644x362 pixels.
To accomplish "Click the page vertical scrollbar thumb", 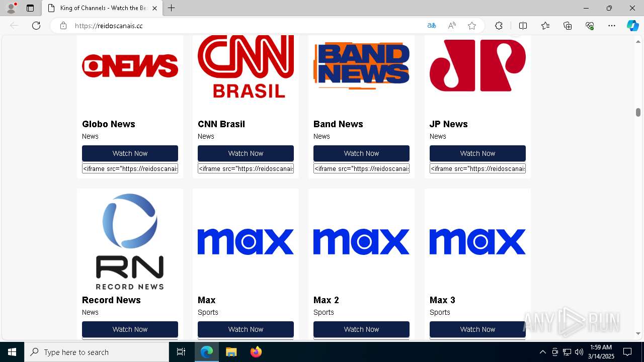I will [x=638, y=112].
